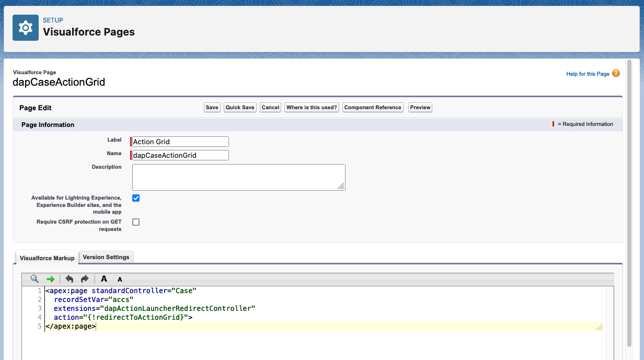644x360 pixels.
Task: Click the dapCaseActionGrid page heading
Action: click(59, 82)
